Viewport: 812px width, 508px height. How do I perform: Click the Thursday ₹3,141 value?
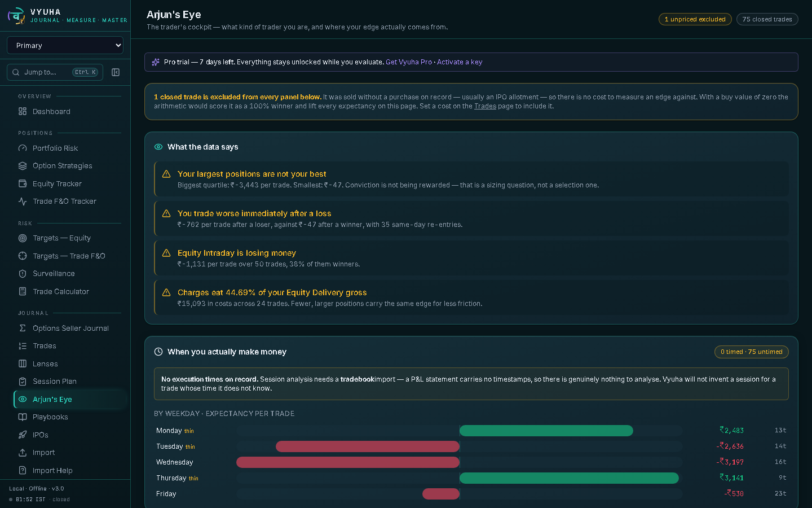pyautogui.click(x=731, y=478)
